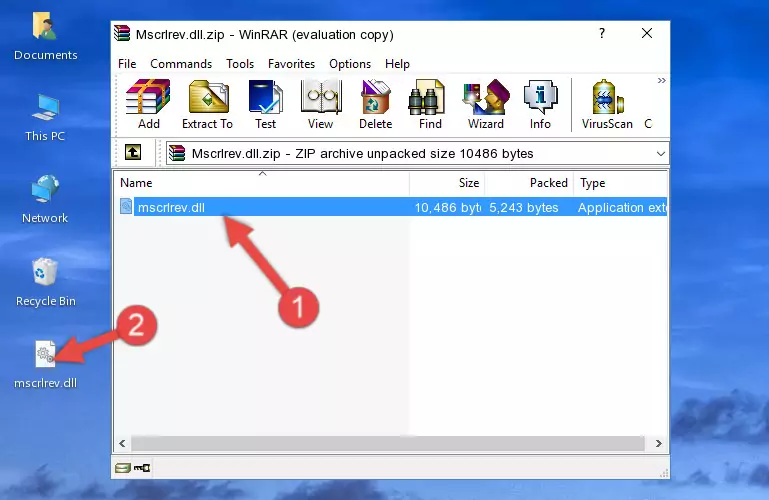Open the archive path dropdown

tap(661, 154)
